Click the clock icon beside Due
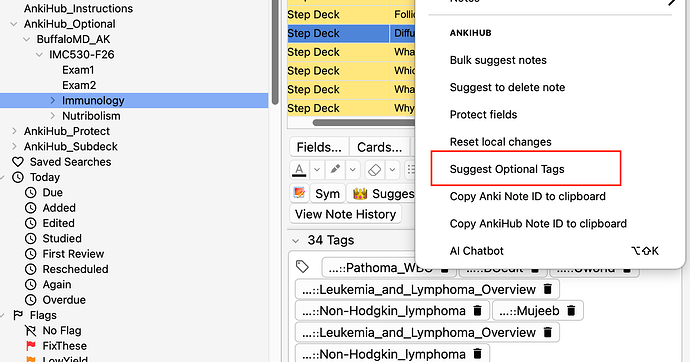Screen dimensions: 690x362 click(x=30, y=193)
